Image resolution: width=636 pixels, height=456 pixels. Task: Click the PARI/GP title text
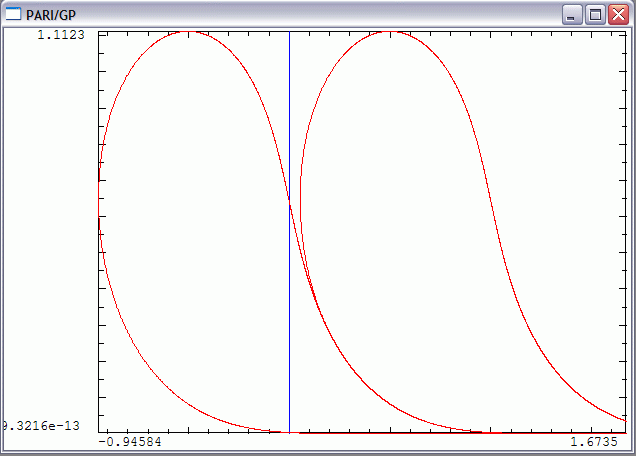(x=51, y=14)
